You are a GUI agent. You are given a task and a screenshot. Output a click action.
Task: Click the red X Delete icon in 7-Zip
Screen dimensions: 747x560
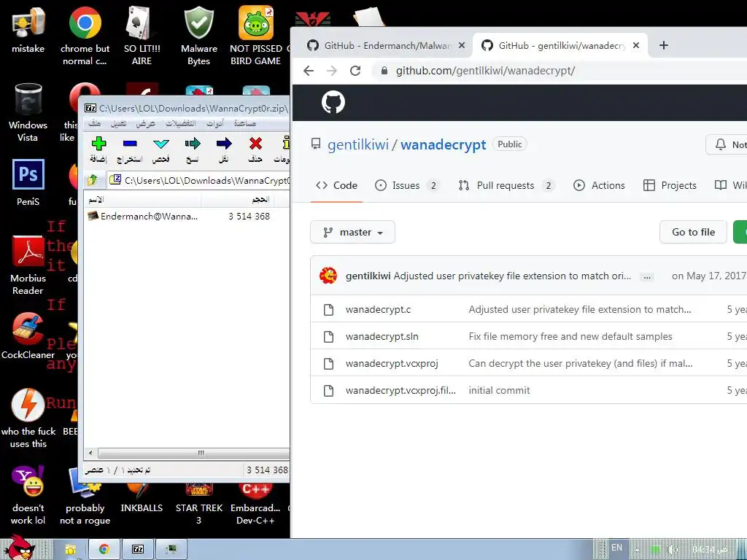click(255, 144)
